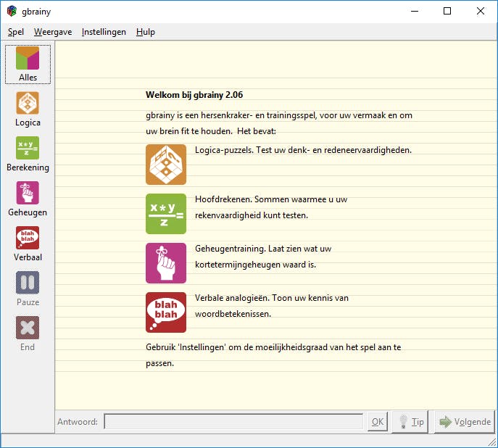Start all games with the Alles icon
The width and height of the screenshot is (498, 448).
pos(28,65)
